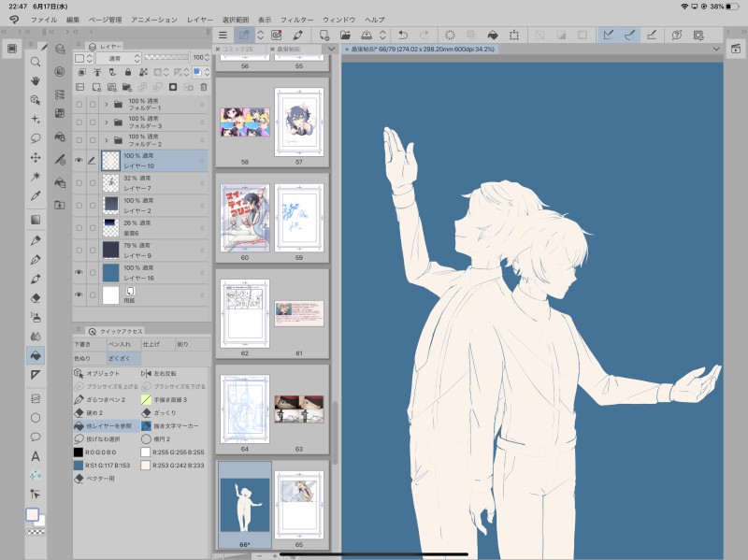Image resolution: width=748 pixels, height=560 pixels.
Task: Expand フォルダー 3 layer folder
Action: pos(106,122)
